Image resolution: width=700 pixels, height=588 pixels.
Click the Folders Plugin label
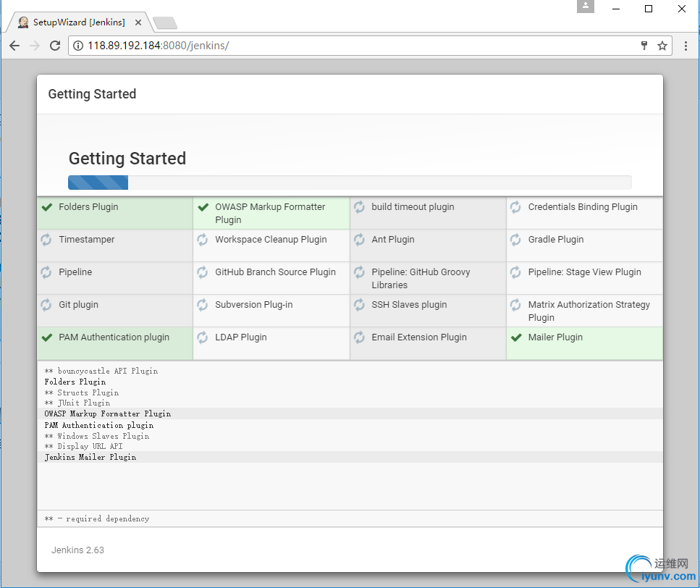coord(88,206)
